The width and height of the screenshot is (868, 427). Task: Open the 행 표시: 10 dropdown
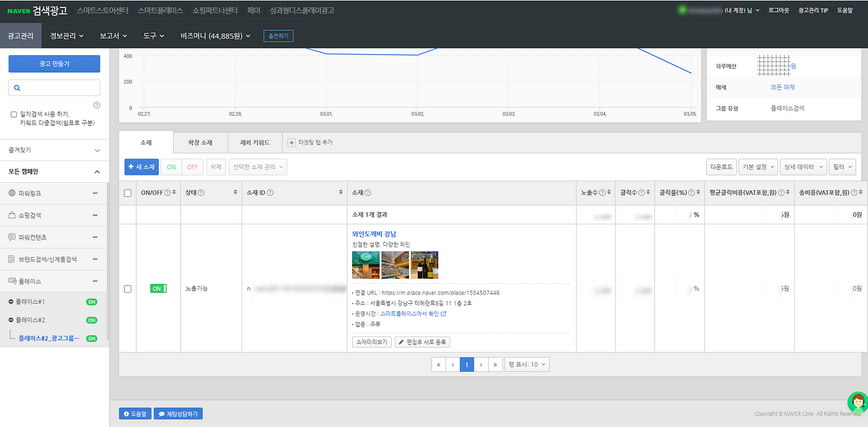click(x=528, y=364)
